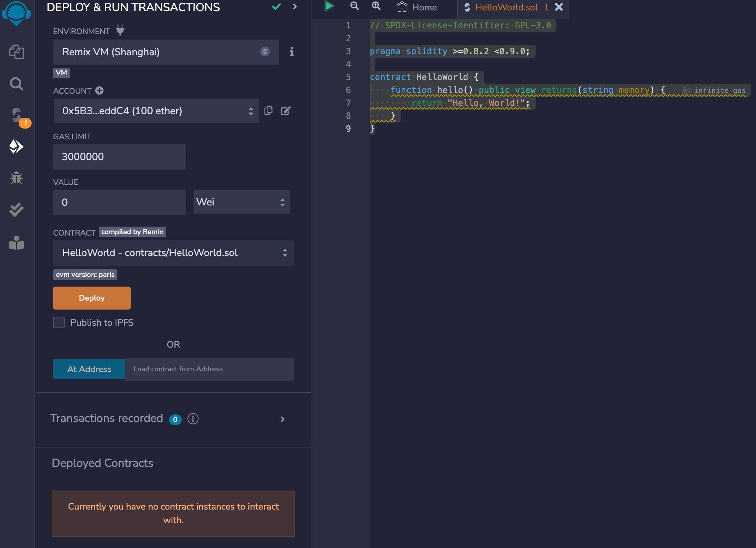Expand the Transactions recorded section
The width and height of the screenshot is (756, 548).
(x=283, y=419)
